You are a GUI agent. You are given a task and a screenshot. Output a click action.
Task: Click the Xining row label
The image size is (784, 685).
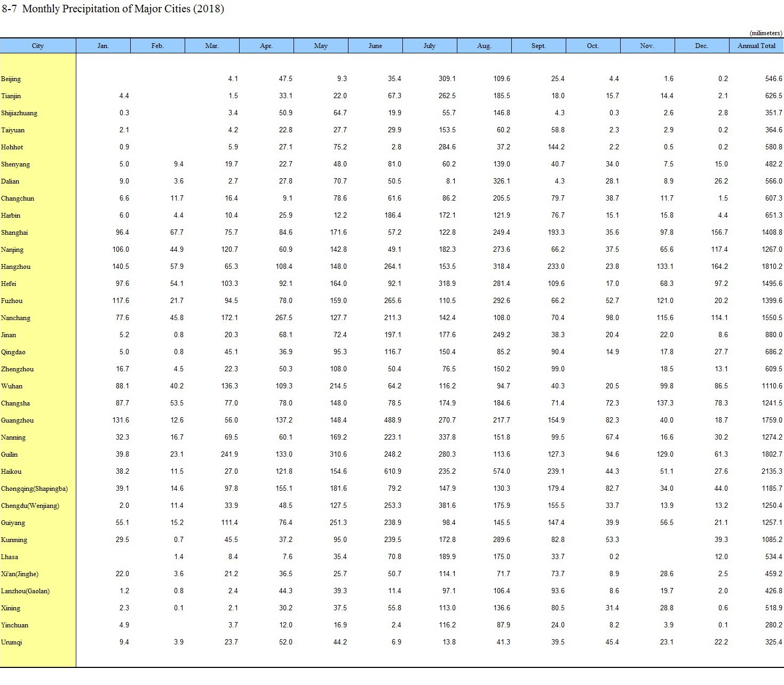(x=11, y=608)
